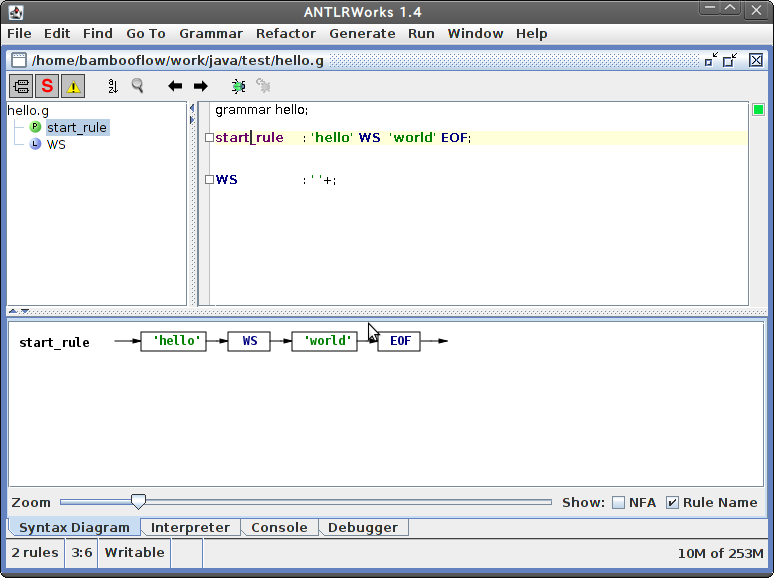Click the shrink pane icon in title bar
774x578 pixels.
[711, 60]
